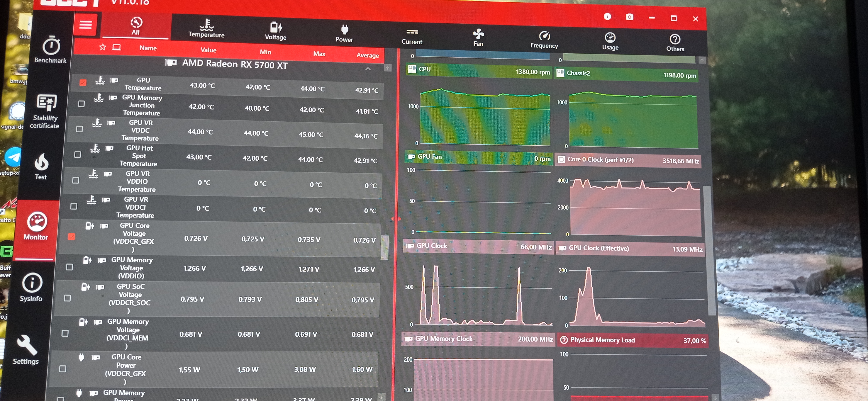
Task: Check GPU SoC Voltage (VDDCR_SOC) checkbox
Action: 67,298
